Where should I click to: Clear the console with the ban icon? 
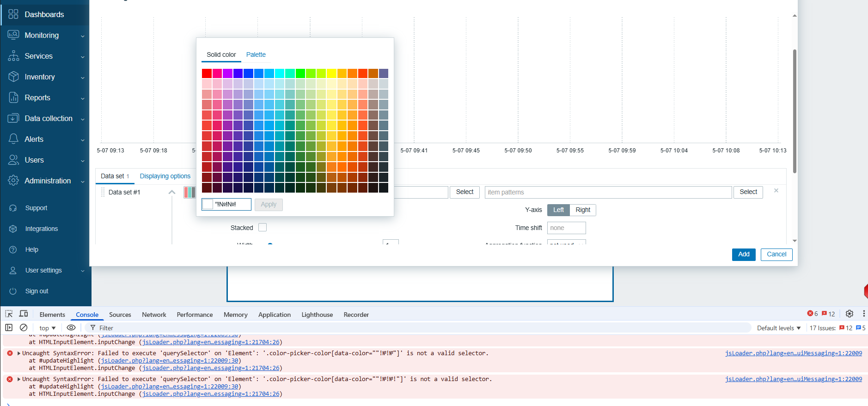(x=24, y=327)
